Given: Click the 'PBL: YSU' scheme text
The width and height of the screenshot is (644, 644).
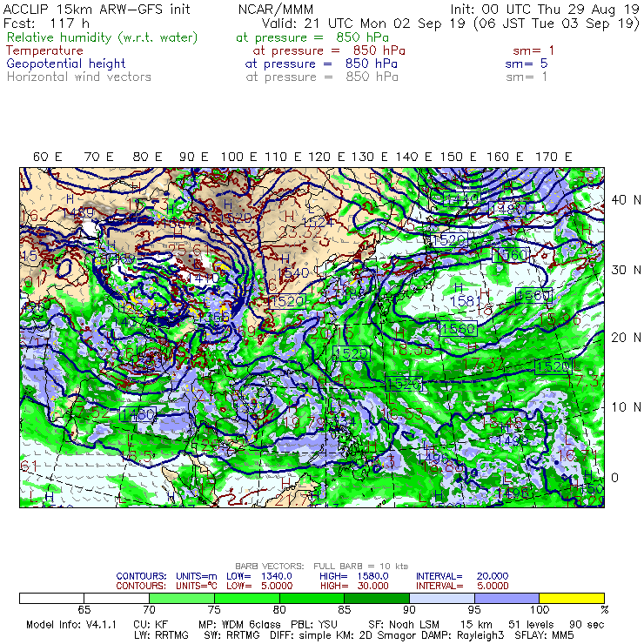Looking at the screenshot, I should (x=314, y=625).
